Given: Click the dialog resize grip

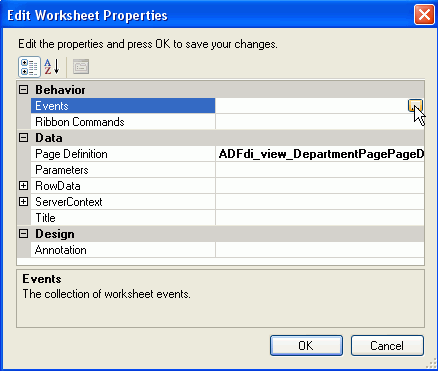Looking at the screenshot, I should [430, 363].
